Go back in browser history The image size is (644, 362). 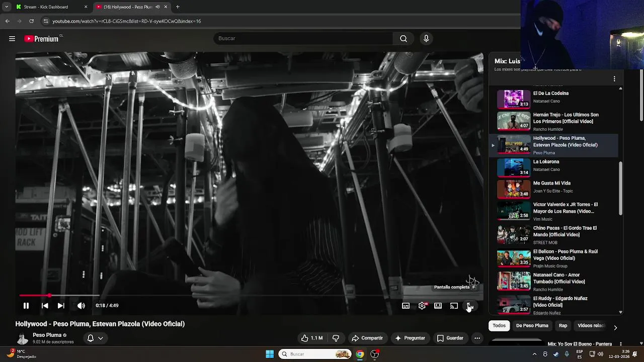pyautogui.click(x=7, y=21)
